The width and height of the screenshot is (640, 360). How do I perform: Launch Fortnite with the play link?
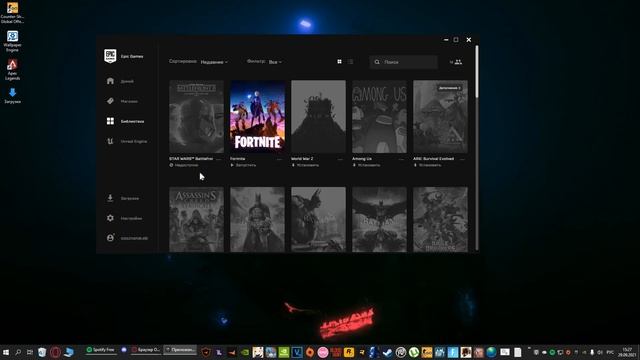243,165
